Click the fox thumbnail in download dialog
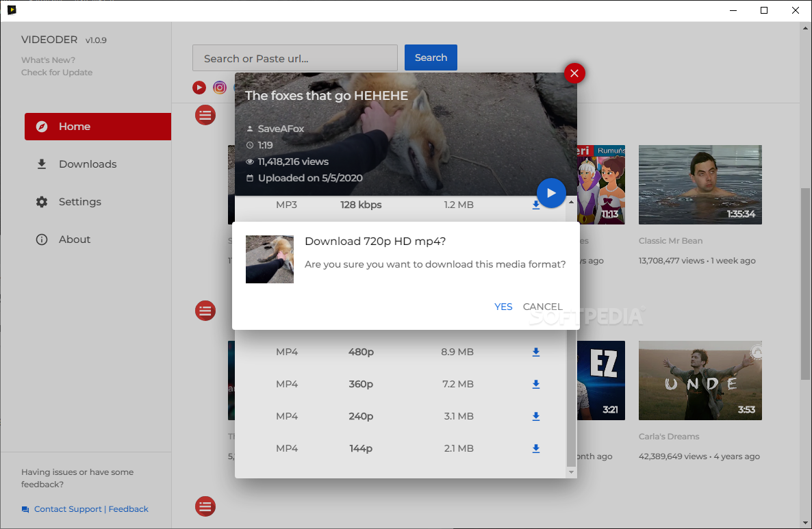The image size is (812, 529). pos(270,259)
